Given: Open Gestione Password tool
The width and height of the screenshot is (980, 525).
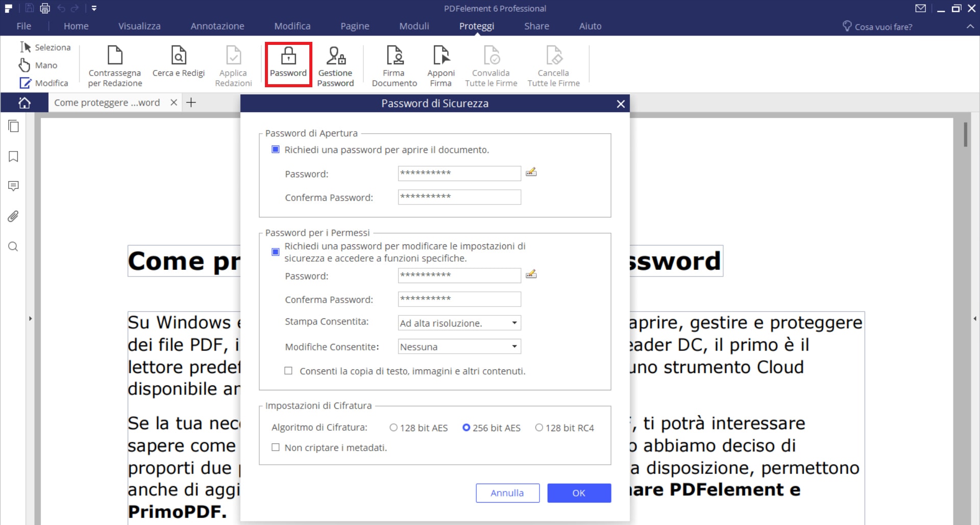Looking at the screenshot, I should pyautogui.click(x=335, y=64).
